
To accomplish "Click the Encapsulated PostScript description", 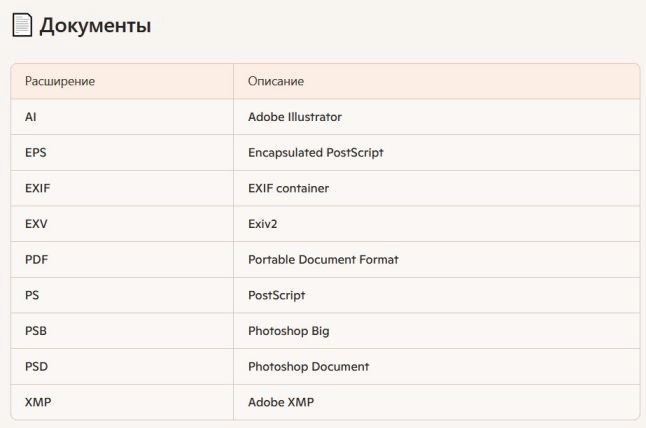I will pyautogui.click(x=316, y=153).
